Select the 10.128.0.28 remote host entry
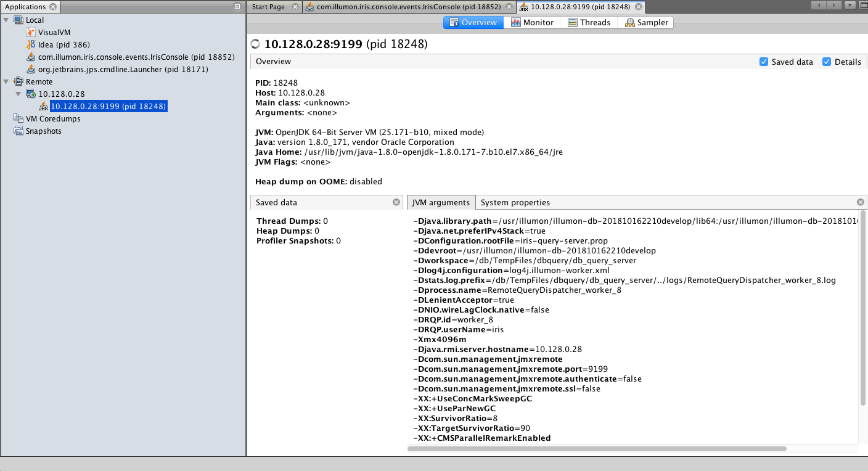868x471 pixels. [x=62, y=94]
